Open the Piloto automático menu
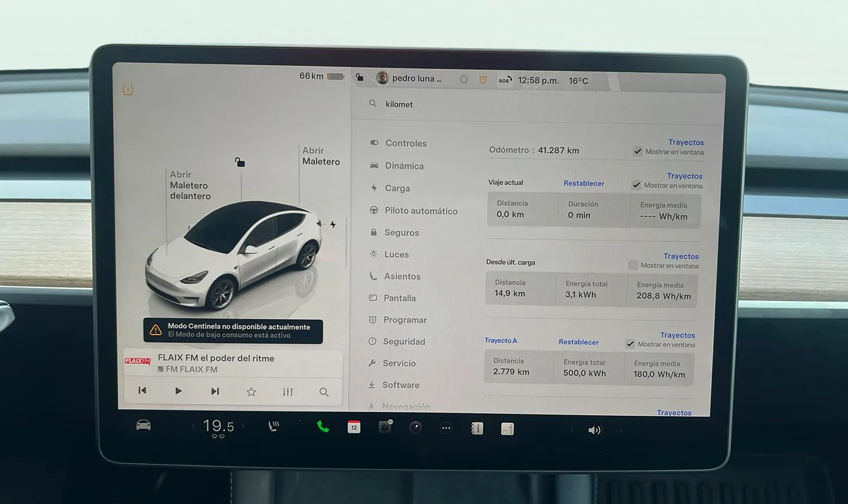This screenshot has height=504, width=848. click(420, 211)
